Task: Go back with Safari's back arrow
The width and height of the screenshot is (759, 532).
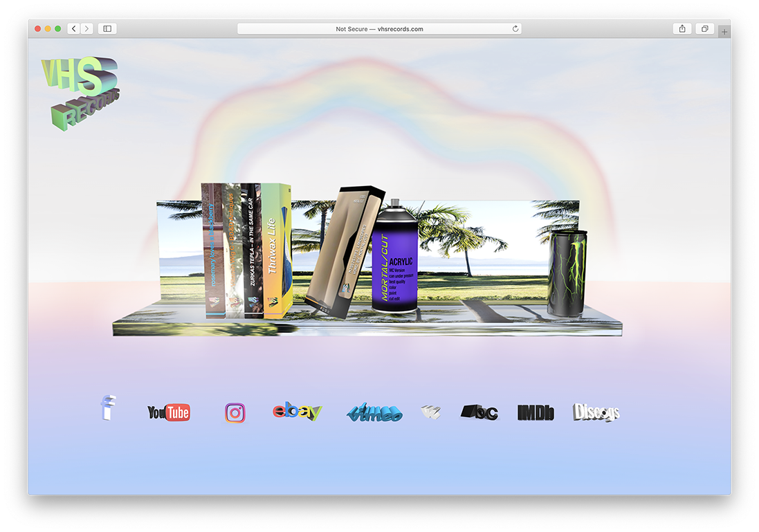Action: click(74, 29)
